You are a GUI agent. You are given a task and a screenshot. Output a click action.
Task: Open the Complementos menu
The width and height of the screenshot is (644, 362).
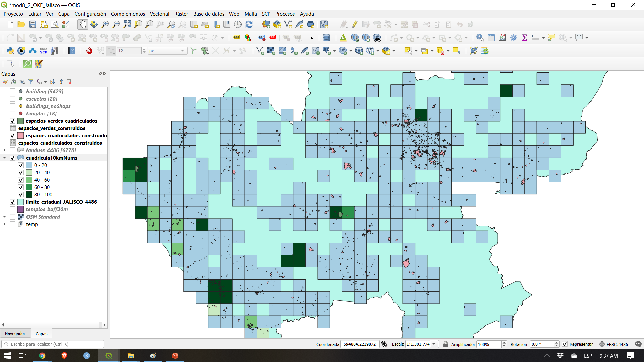pos(128,14)
